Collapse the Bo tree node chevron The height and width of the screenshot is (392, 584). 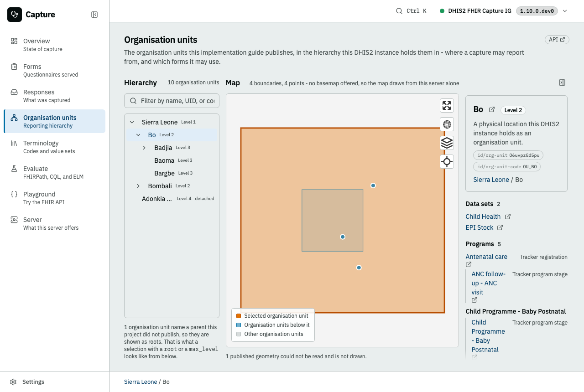point(138,135)
